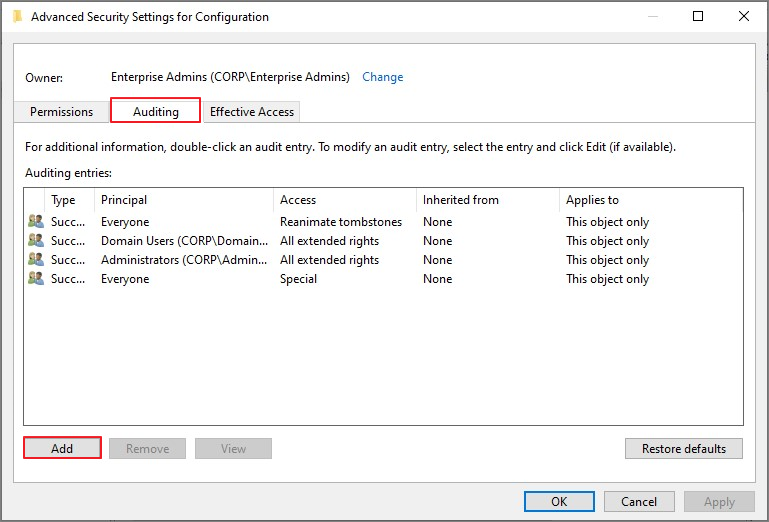
Task: Click the Inherited from column header
Action: 488,200
